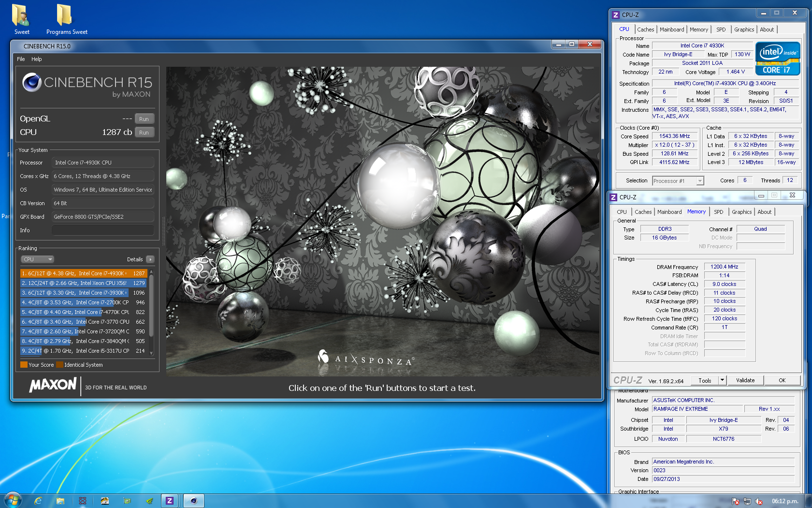Maximize the Cinebench R15.0 window
The image size is (812, 508).
(572, 44)
